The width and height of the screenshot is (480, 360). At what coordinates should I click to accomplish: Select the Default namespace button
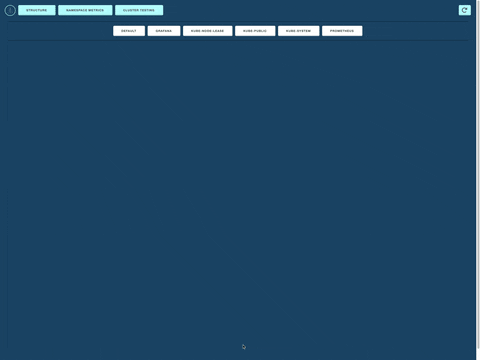pyautogui.click(x=129, y=31)
